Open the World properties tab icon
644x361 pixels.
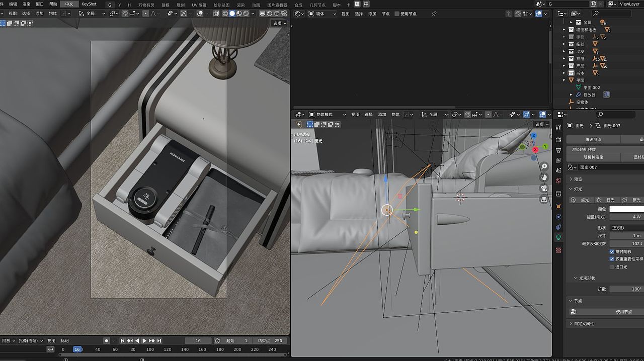(x=558, y=180)
